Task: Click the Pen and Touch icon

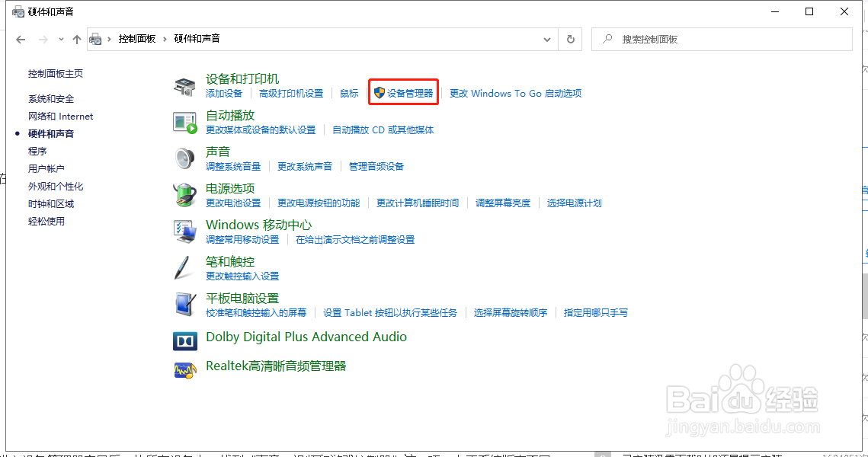Action: coord(183,268)
